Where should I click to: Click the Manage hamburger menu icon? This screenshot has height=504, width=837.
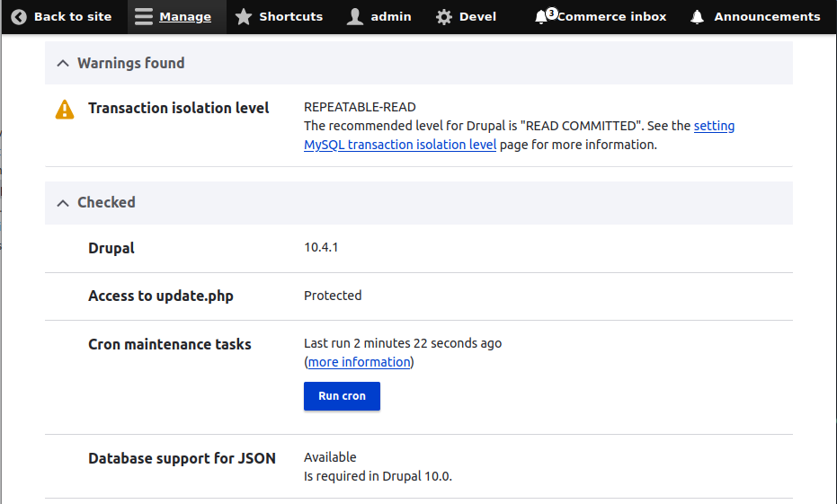(144, 17)
